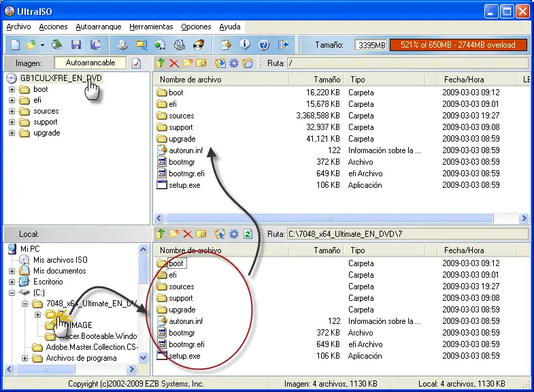
Task: Sort Local pane by Fecha/Hora column header
Action: pos(477,250)
